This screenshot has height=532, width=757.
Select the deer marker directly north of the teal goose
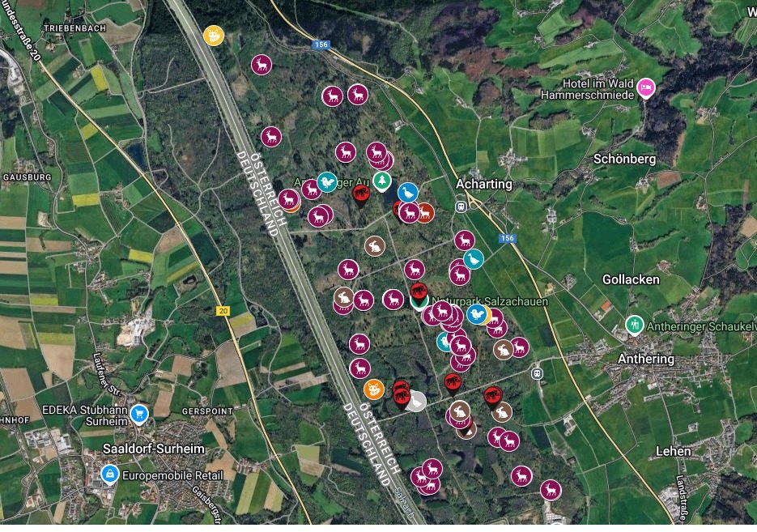point(465,240)
